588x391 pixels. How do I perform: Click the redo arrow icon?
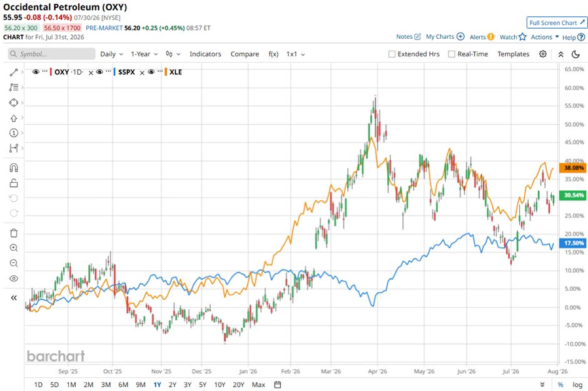(14, 213)
